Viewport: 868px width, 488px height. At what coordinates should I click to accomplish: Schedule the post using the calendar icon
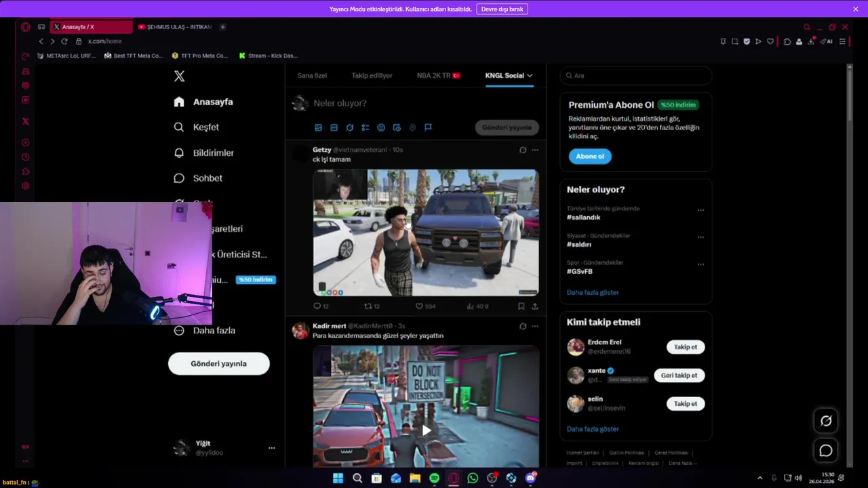coord(397,127)
